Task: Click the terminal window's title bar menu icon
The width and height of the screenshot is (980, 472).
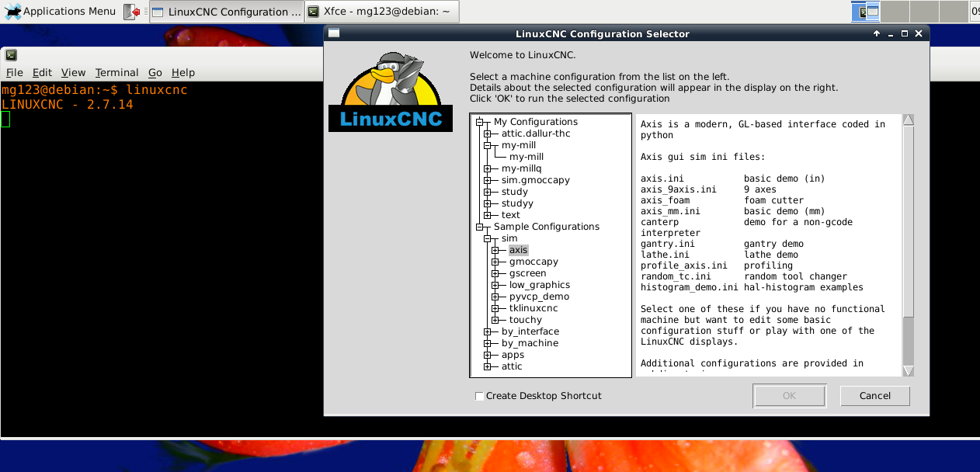Action: coord(12,54)
